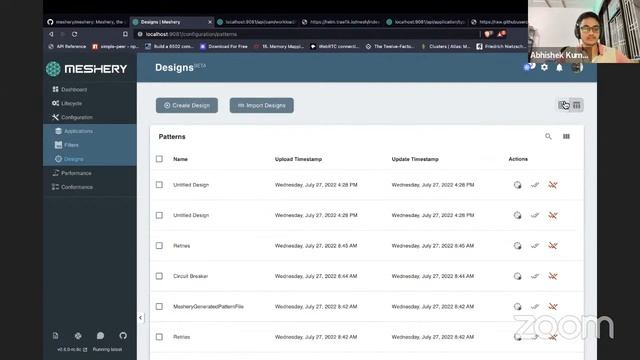Open Meshery settings gear icon
Image resolution: width=640 pixels, height=360 pixels.
click(x=544, y=67)
